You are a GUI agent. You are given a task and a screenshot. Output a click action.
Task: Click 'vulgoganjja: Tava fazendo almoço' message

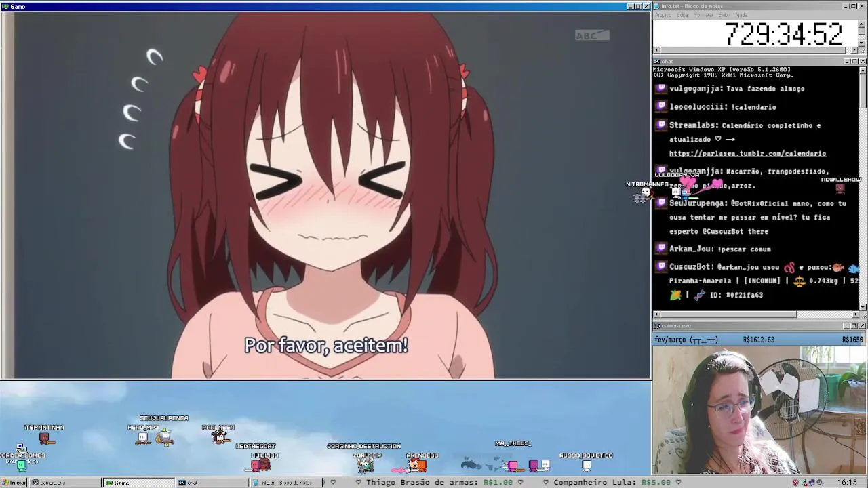pyautogui.click(x=737, y=89)
